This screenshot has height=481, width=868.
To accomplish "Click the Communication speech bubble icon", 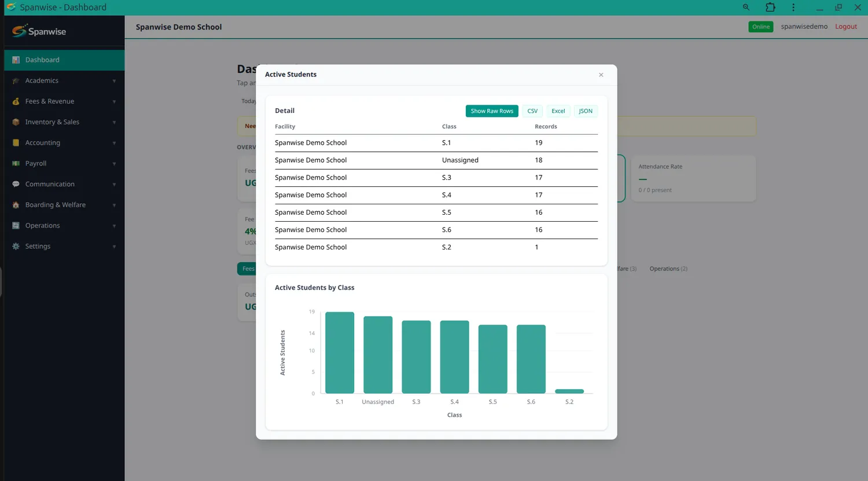I will tap(16, 185).
